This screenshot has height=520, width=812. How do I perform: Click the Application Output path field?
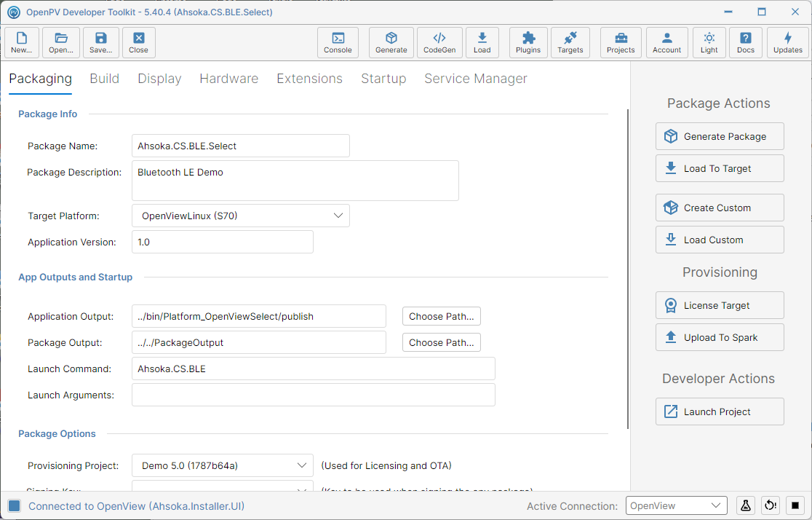pos(259,316)
